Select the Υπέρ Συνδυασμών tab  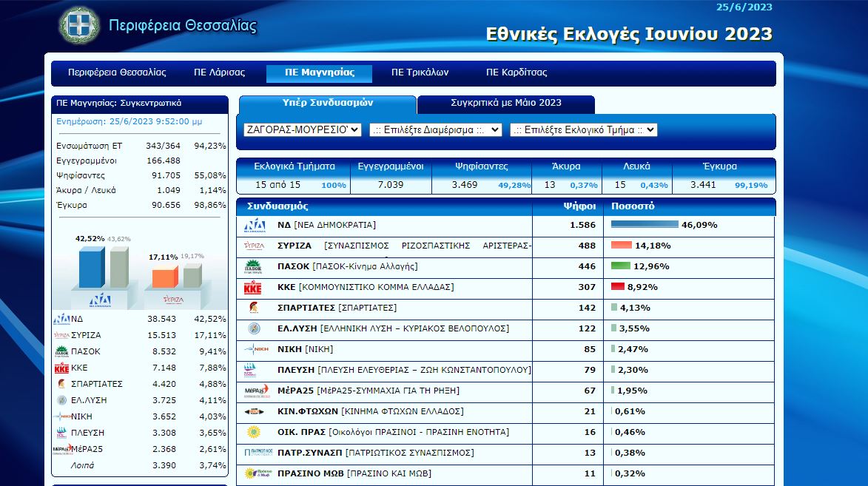328,104
